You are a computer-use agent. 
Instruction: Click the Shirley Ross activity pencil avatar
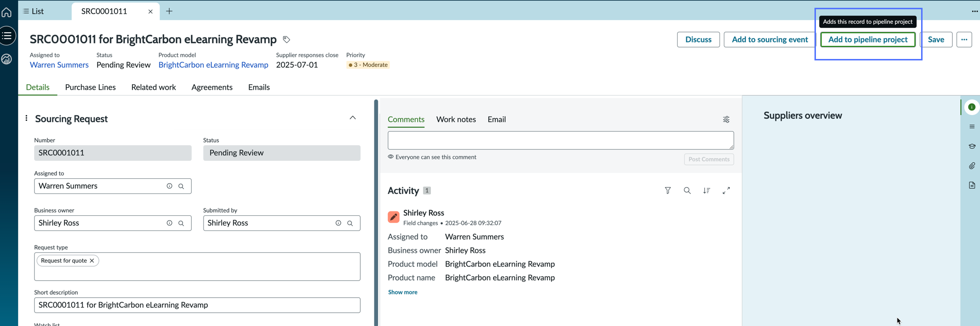393,217
